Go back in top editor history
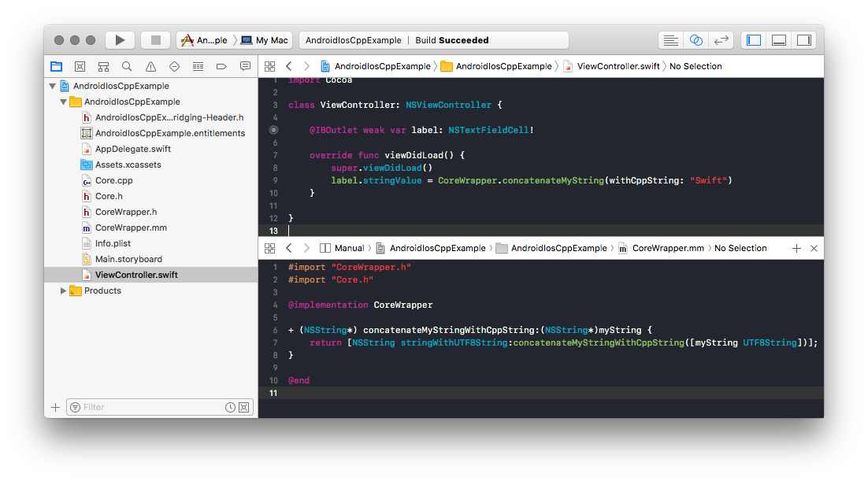 coord(289,66)
